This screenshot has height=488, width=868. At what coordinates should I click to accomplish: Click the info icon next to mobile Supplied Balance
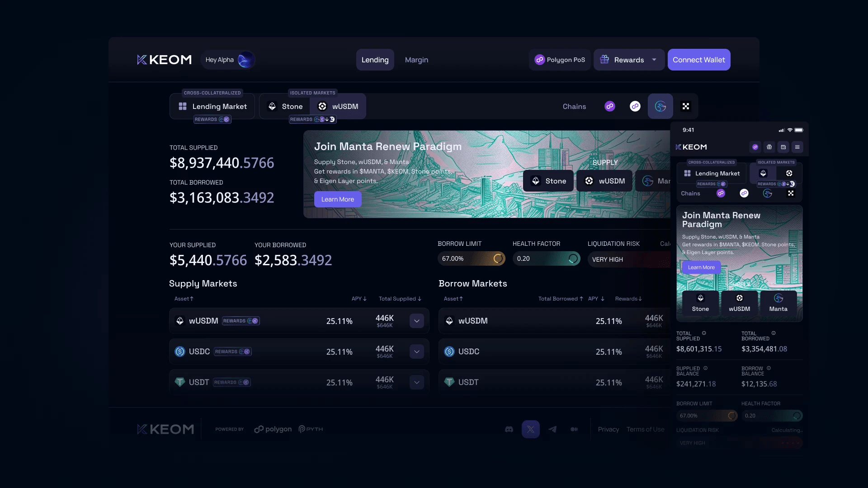706,368
